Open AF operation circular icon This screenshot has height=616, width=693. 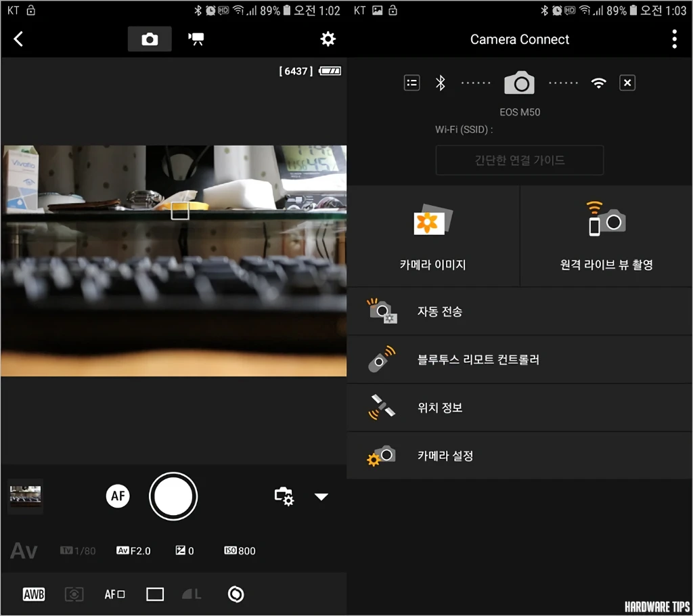(236, 594)
